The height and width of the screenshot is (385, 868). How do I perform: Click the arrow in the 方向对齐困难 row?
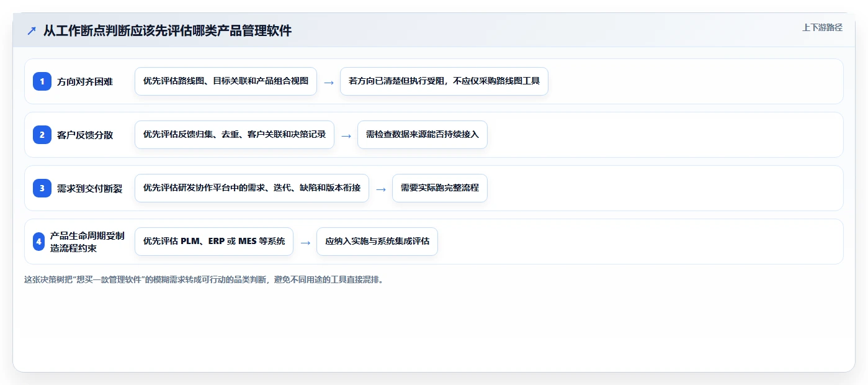tap(329, 82)
